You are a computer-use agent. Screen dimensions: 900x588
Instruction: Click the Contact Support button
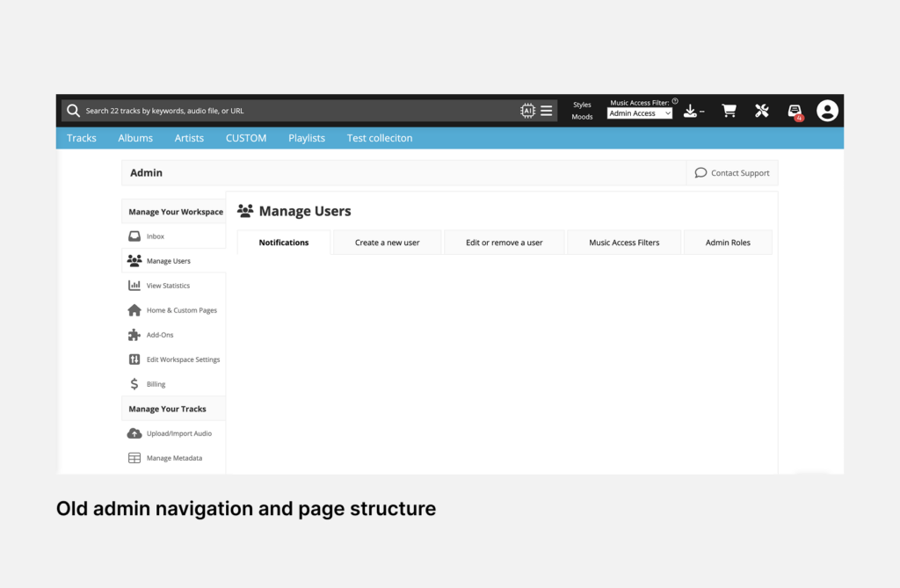click(732, 173)
